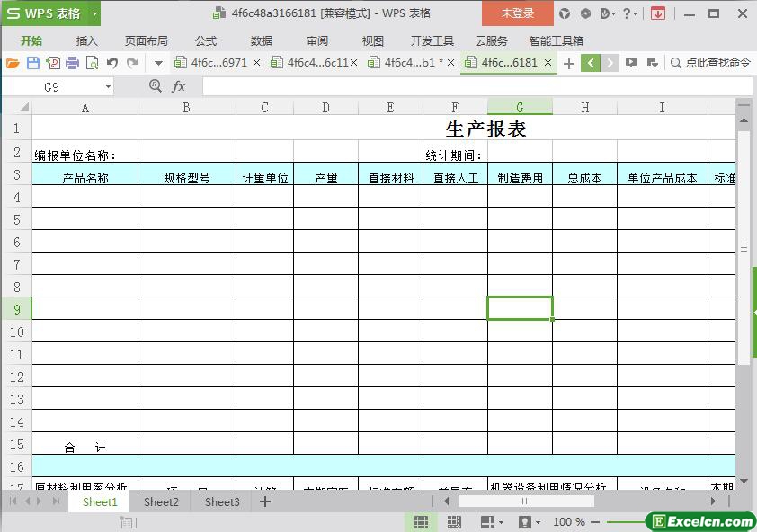757x532 pixels.
Task: Click the 生产报表 title cell
Action: (486, 129)
